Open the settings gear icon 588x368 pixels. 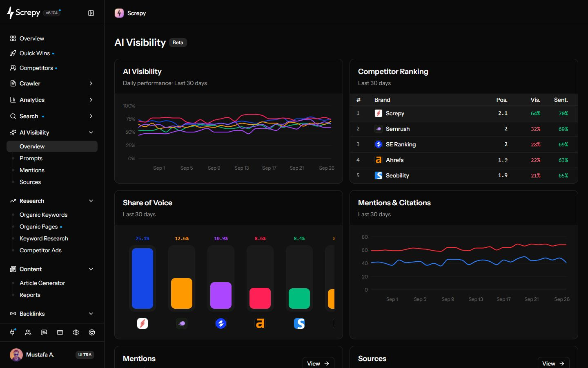76,332
